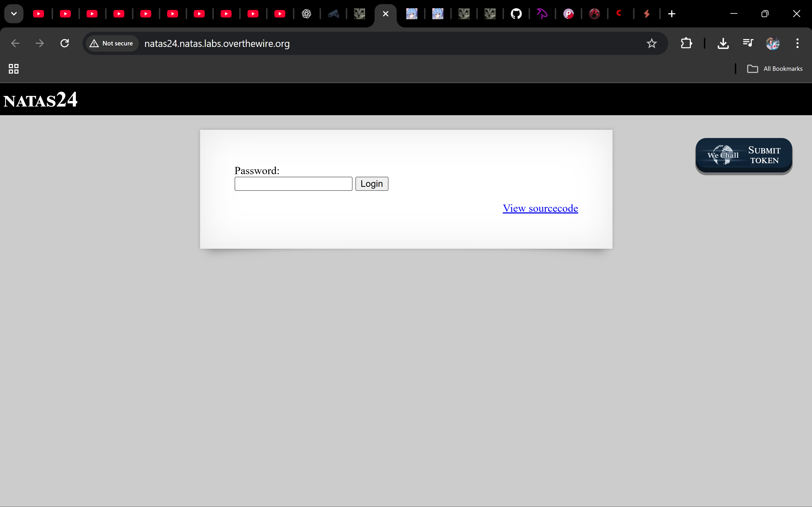The height and width of the screenshot is (507, 812).
Task: Click the WeChall Submit Token button
Action: click(743, 155)
